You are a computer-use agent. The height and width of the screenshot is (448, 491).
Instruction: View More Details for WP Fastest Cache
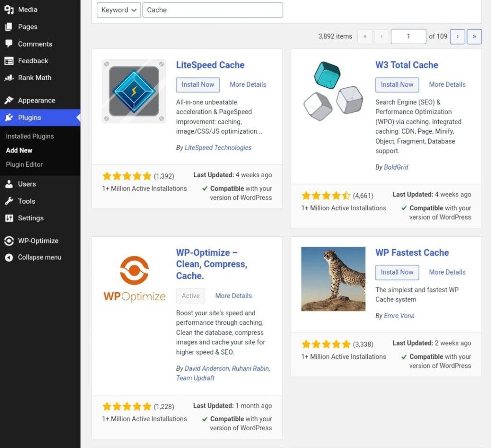point(447,272)
